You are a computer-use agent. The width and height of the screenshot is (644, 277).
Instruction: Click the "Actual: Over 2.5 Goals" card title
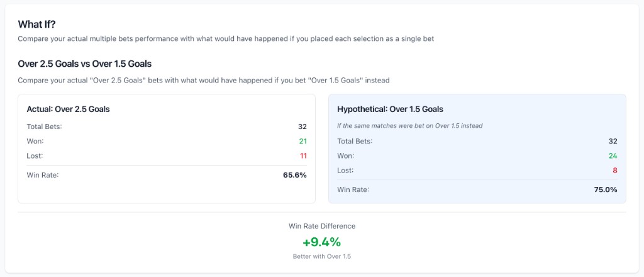(x=68, y=109)
